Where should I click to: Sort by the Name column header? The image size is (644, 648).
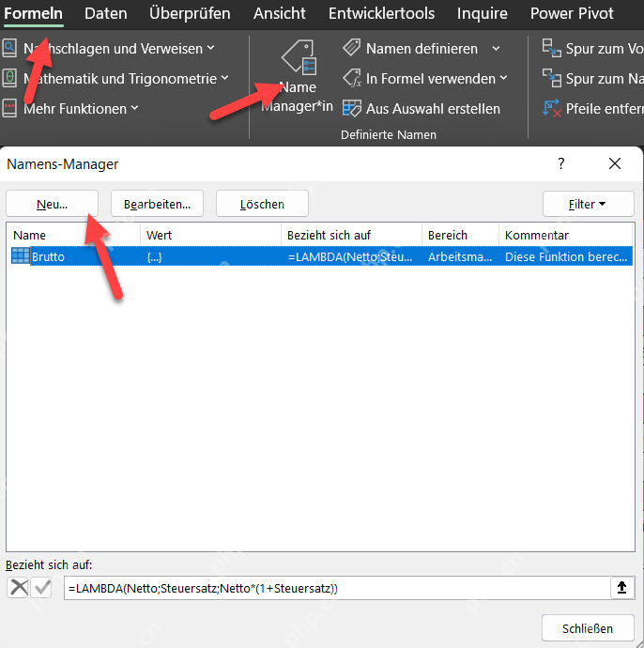tap(73, 235)
